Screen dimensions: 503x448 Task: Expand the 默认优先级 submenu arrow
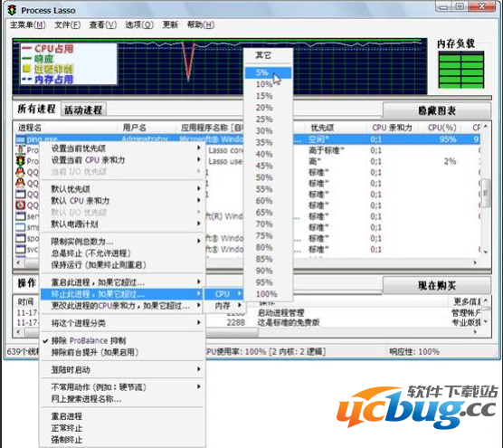[x=199, y=188]
